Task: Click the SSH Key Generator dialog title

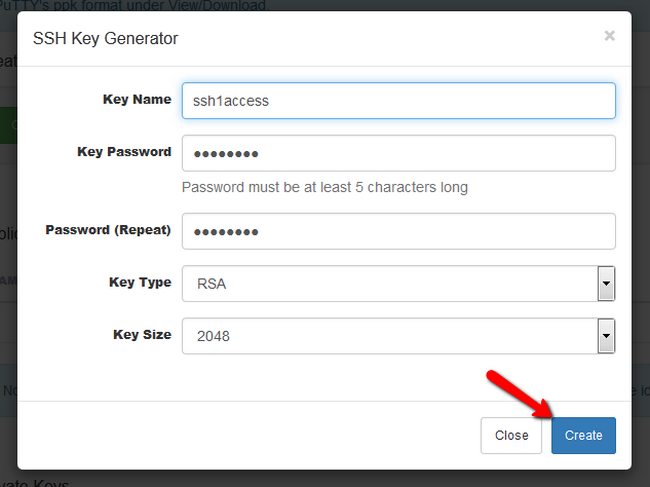Action: pyautogui.click(x=106, y=38)
